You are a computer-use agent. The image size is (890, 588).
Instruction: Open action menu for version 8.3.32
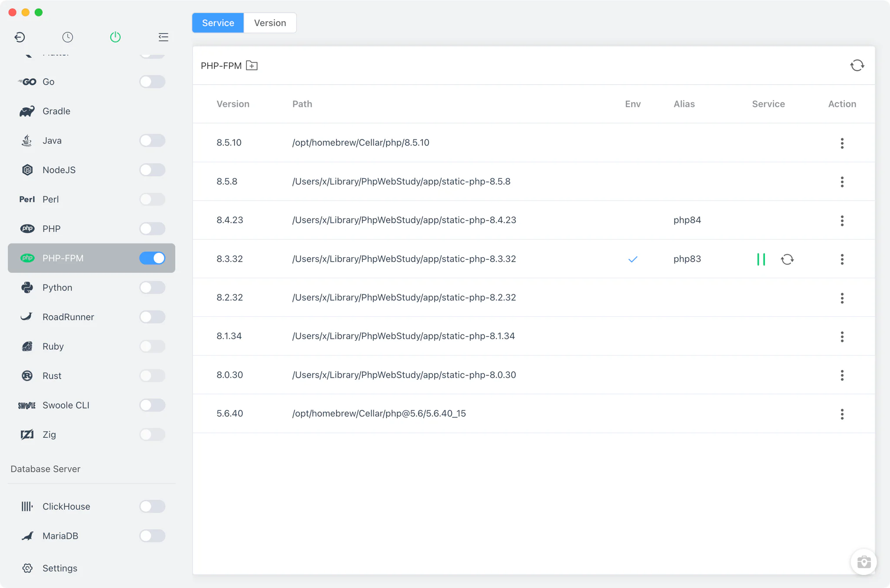[x=842, y=259]
